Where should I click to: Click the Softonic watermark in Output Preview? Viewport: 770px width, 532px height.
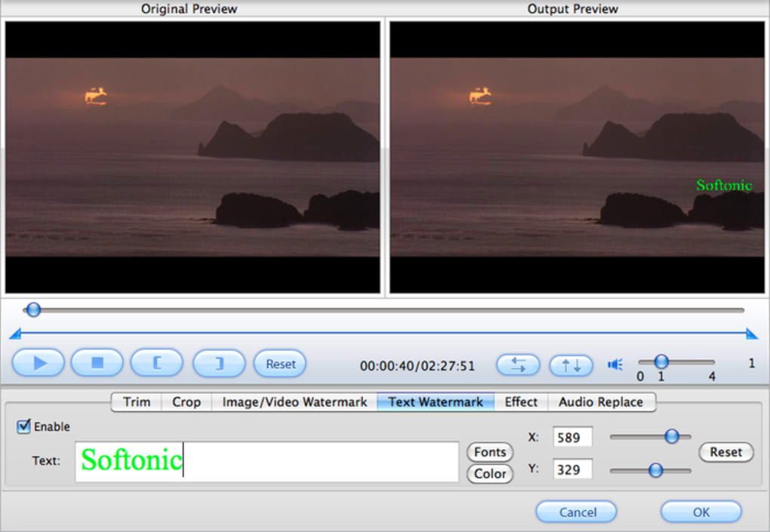[x=724, y=185]
